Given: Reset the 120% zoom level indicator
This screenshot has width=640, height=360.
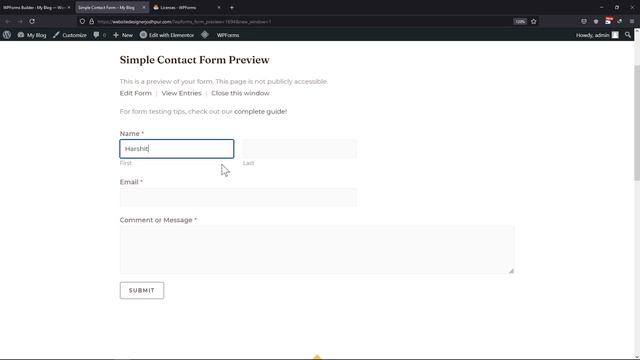Looking at the screenshot, I should pos(520,21).
